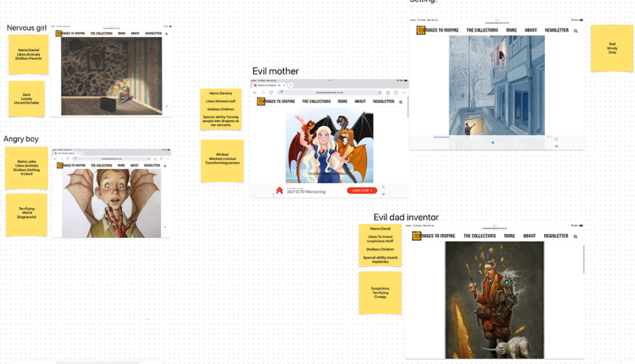Viewport: 635px width, 364px height.
Task: Click ABOUT in Evil mother screenshot
Action: point(360,101)
